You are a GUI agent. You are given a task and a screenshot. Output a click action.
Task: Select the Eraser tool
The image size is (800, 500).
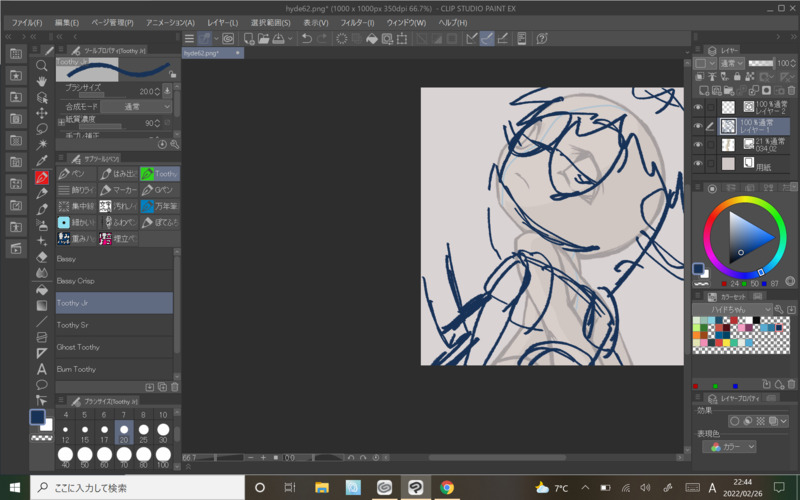click(42, 257)
